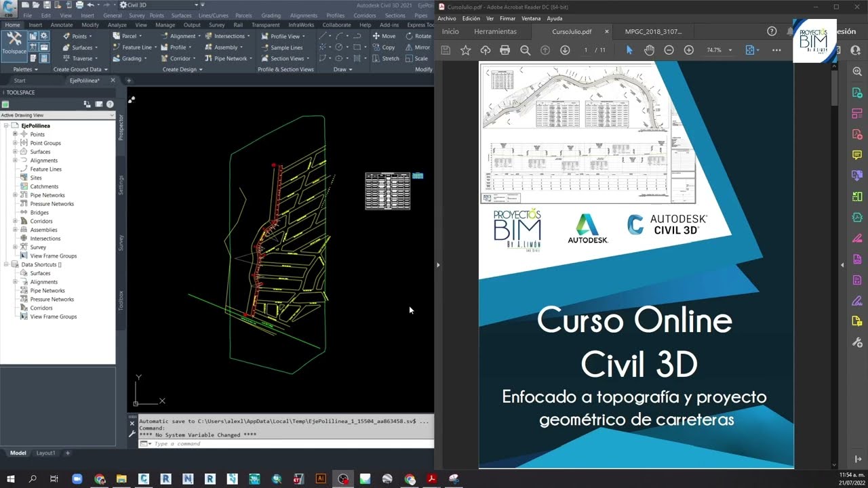The image size is (868, 488).
Task: Expand the Surfaces node under EjePolilinea
Action: (15, 152)
